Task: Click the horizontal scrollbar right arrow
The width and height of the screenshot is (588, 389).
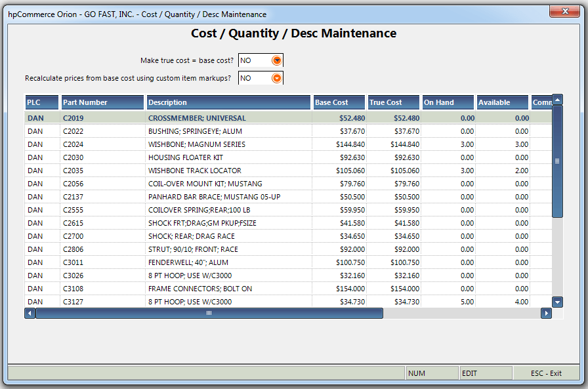Action: [547, 313]
